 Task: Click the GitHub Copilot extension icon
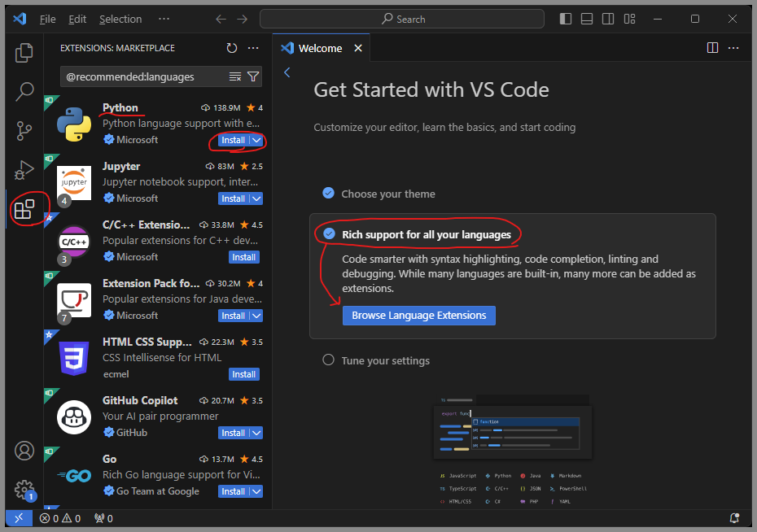coord(74,417)
